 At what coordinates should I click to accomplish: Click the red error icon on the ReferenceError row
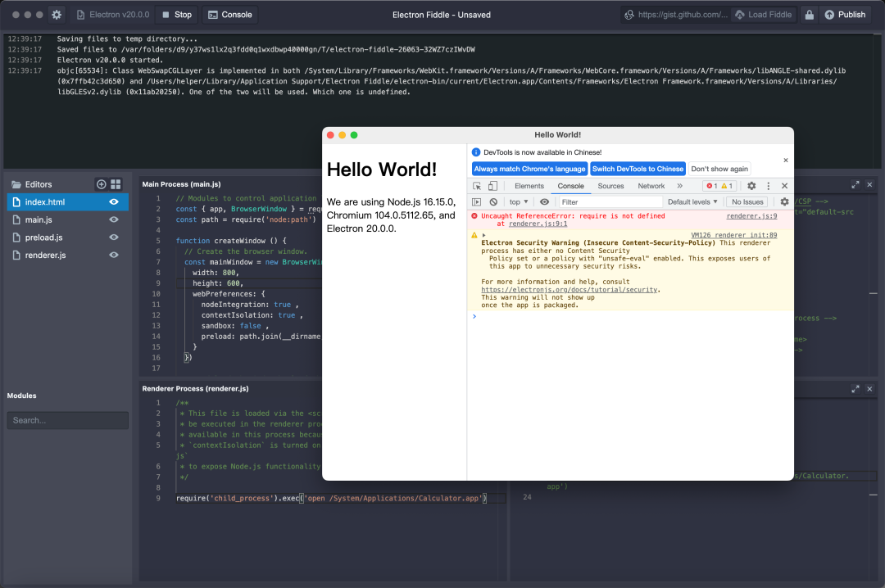click(474, 216)
